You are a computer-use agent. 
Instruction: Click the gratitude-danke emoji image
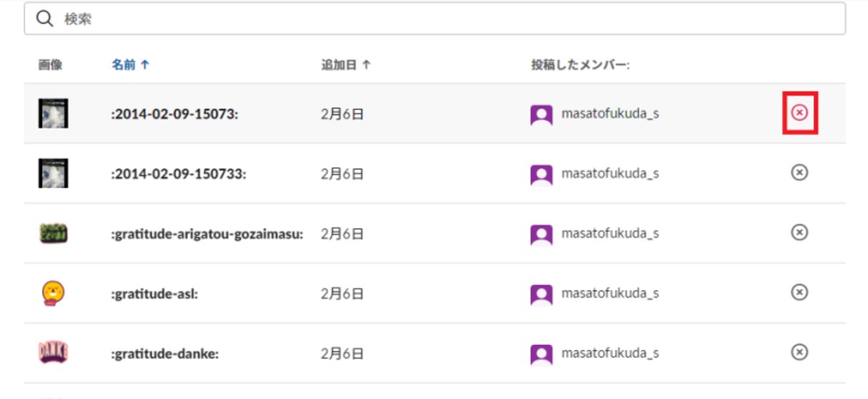(54, 352)
